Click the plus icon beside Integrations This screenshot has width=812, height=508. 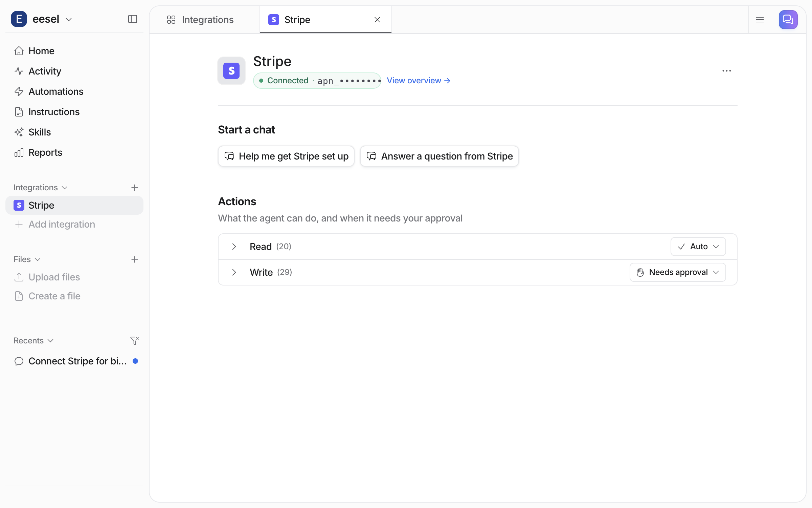pyautogui.click(x=135, y=188)
